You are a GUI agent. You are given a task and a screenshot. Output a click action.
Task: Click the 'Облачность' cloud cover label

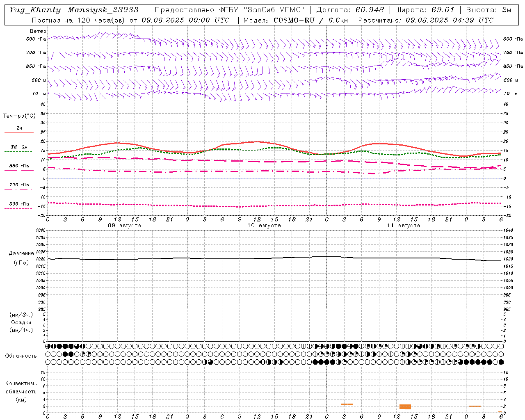coord(21,356)
